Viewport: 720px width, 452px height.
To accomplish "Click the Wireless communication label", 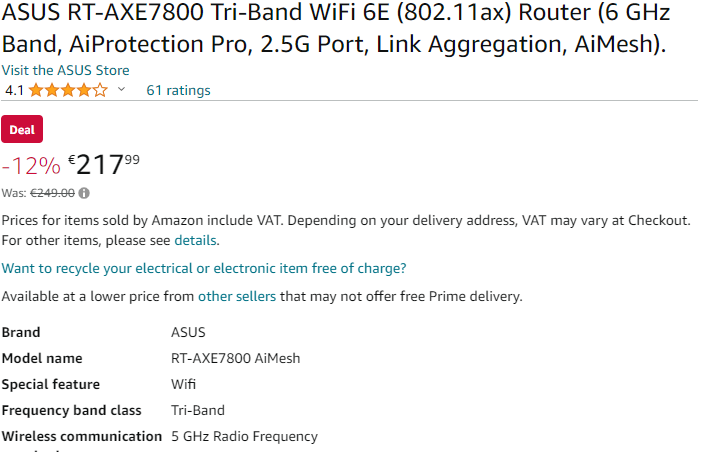I will click(x=81, y=436).
